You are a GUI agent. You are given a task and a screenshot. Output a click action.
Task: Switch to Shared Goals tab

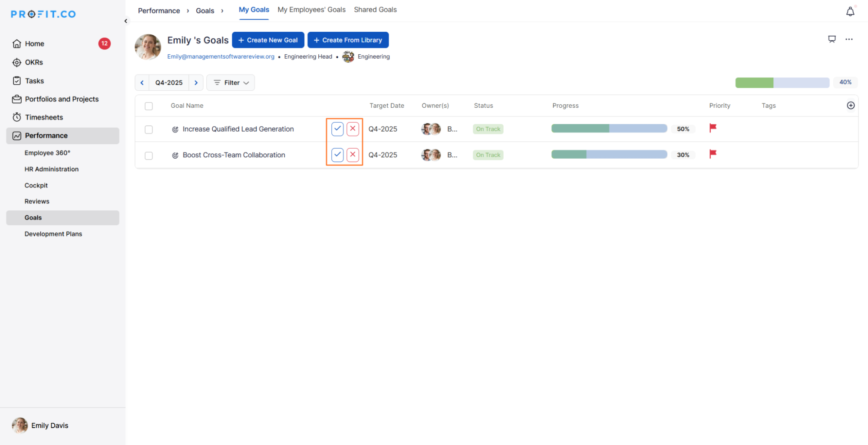375,10
